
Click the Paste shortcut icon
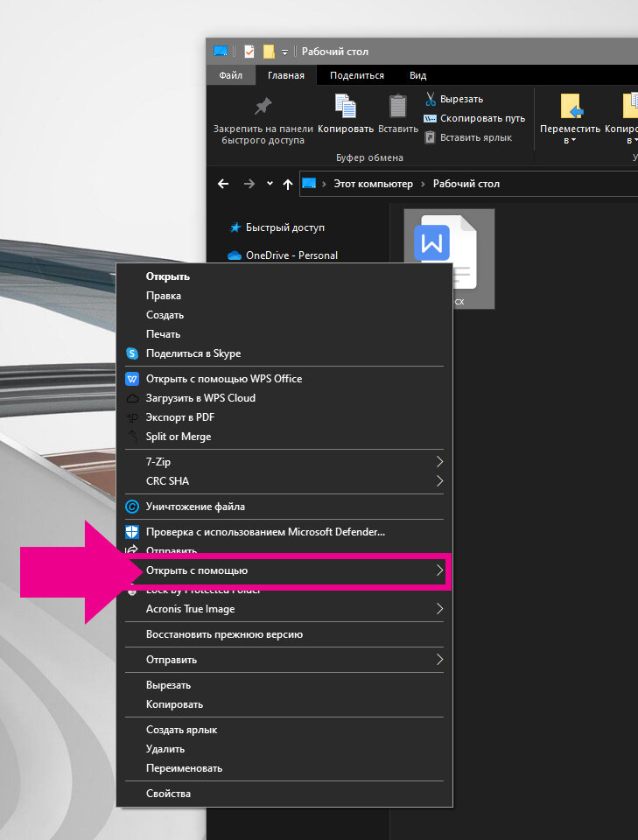[x=431, y=137]
